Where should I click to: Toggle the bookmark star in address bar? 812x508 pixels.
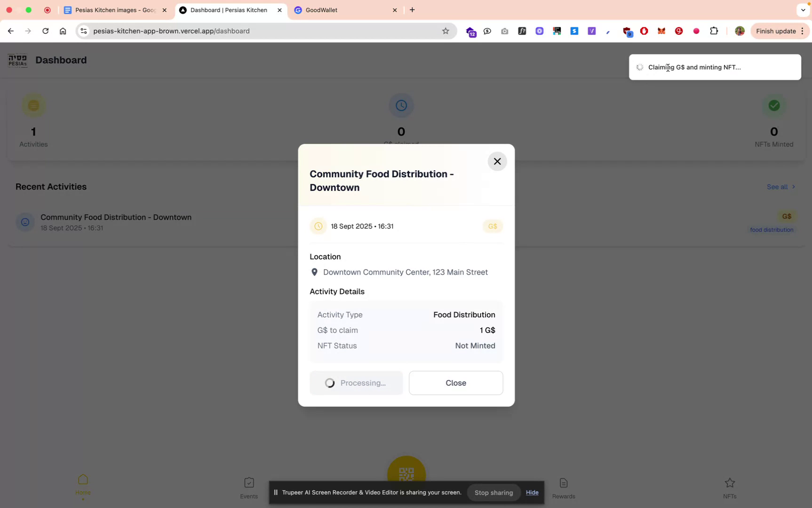point(446,31)
